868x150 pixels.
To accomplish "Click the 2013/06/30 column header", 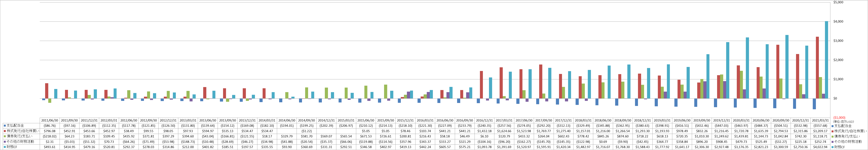I will (x=208, y=120).
